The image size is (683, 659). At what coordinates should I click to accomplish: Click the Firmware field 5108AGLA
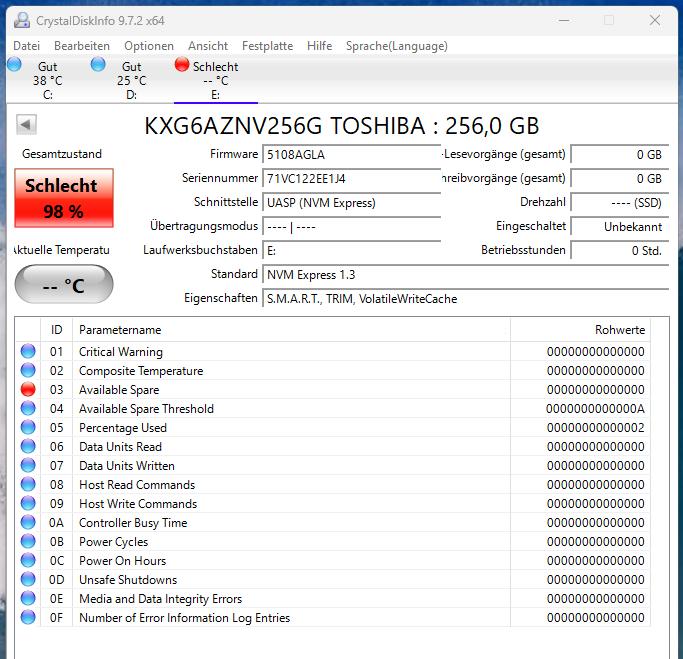(x=352, y=154)
